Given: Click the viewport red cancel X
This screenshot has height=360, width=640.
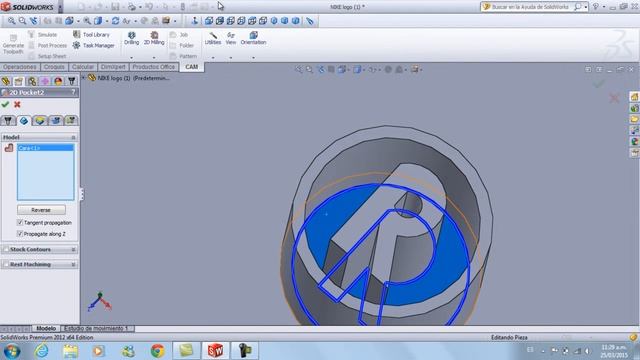Looking at the screenshot, I should pyautogui.click(x=614, y=98).
